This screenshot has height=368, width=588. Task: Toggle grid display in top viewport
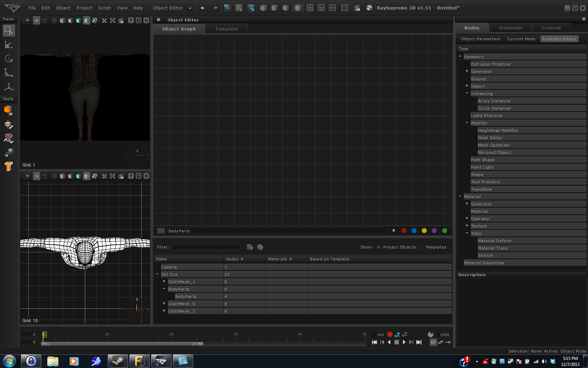tap(36, 20)
